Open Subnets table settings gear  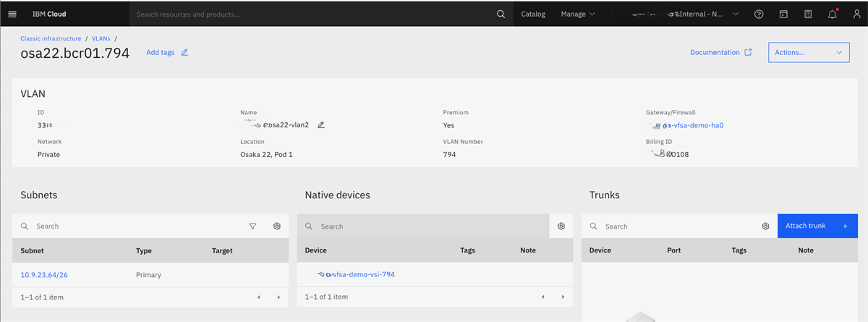pyautogui.click(x=277, y=226)
